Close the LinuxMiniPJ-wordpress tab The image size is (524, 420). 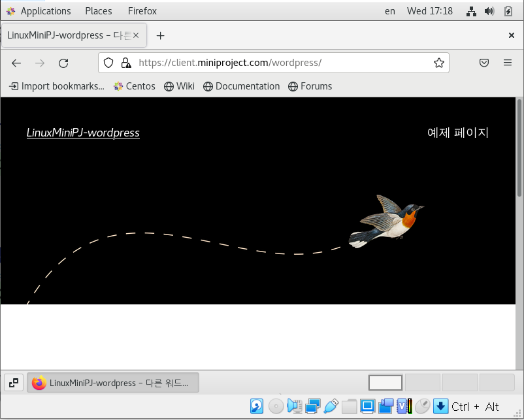pos(136,35)
